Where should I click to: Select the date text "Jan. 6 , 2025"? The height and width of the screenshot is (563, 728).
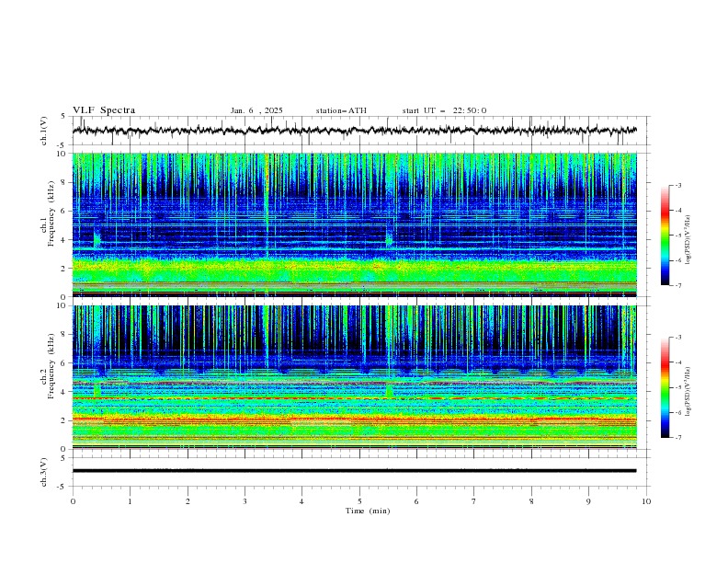(x=256, y=110)
